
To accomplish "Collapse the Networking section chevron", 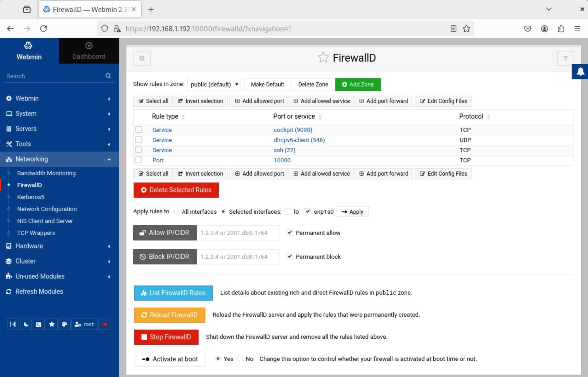I will click(x=109, y=159).
